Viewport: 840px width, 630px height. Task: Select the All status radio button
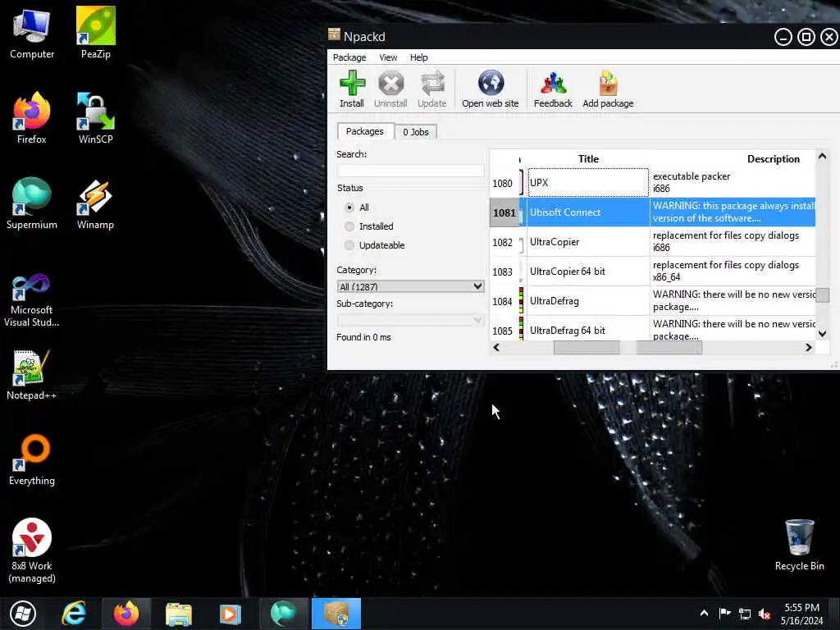tap(349, 208)
